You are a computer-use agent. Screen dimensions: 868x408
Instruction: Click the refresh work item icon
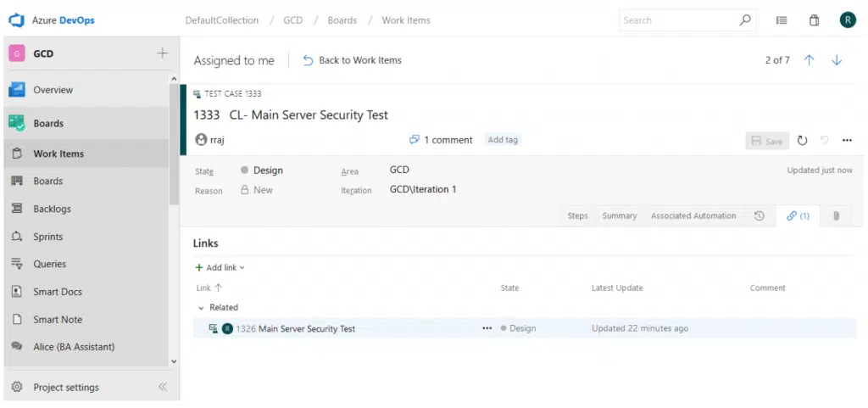click(x=802, y=141)
